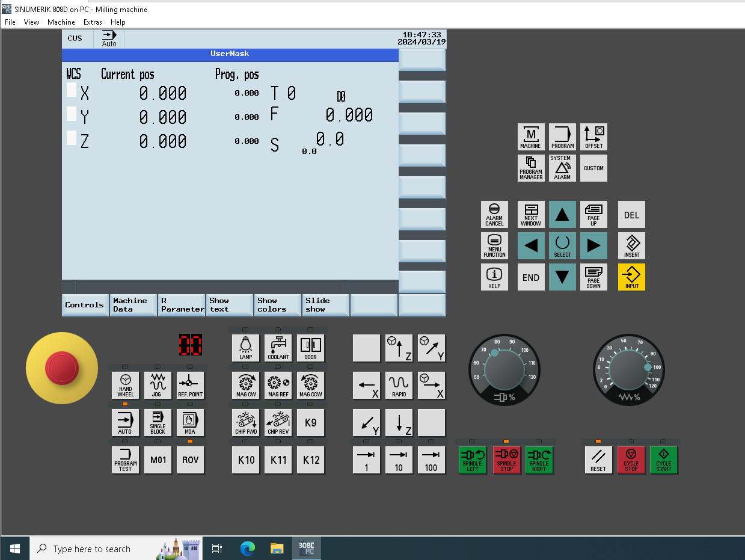Click the ALARM CANCEL key

494,215
